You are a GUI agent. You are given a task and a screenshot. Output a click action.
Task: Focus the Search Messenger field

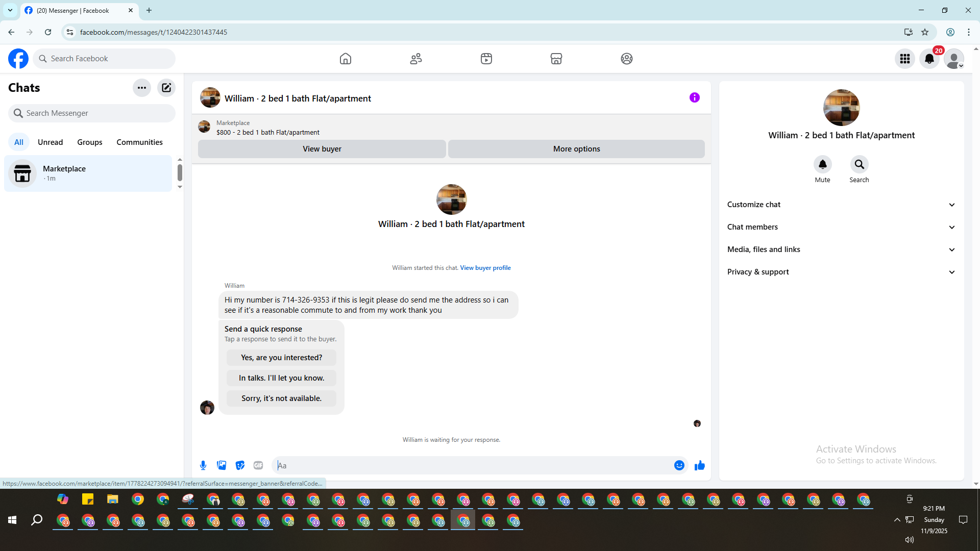(x=92, y=113)
